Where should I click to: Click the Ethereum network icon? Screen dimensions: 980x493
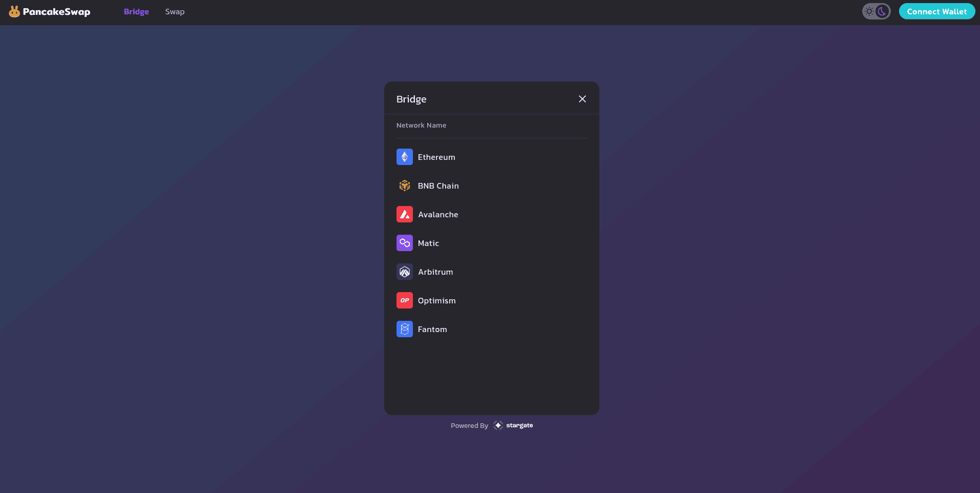tap(405, 157)
